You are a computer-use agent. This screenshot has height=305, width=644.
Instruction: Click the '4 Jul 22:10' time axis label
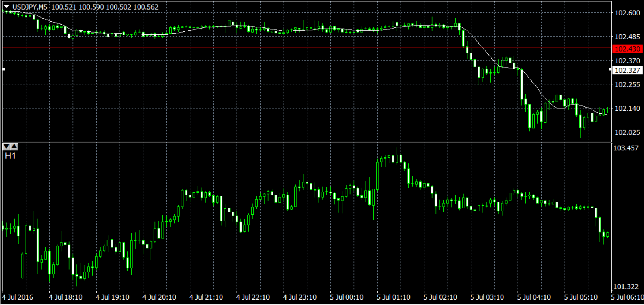click(253, 297)
